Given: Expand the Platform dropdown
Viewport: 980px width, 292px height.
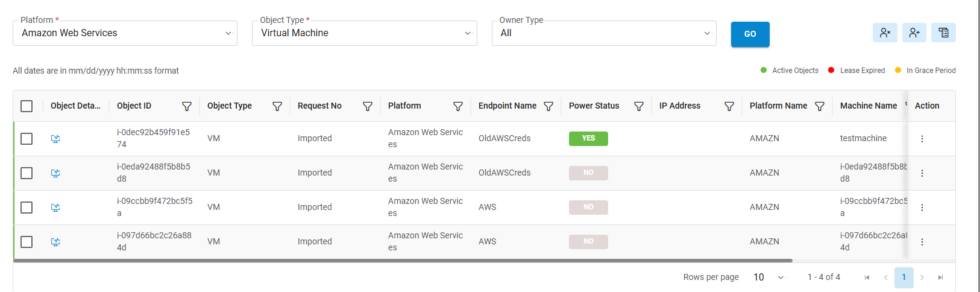Looking at the screenshot, I should click(125, 33).
